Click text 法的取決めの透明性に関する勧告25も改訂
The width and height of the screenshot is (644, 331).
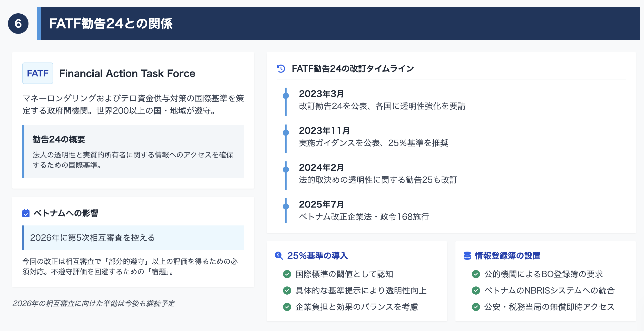point(378,180)
